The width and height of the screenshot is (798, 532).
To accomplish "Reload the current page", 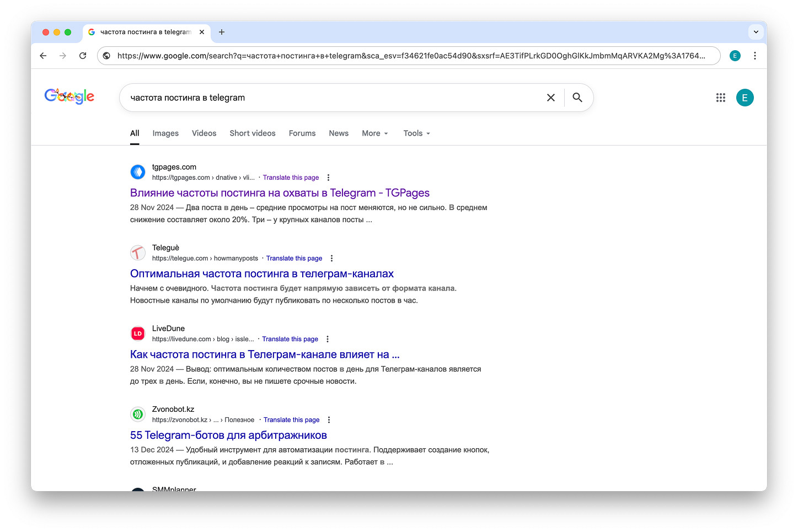I will (x=83, y=56).
